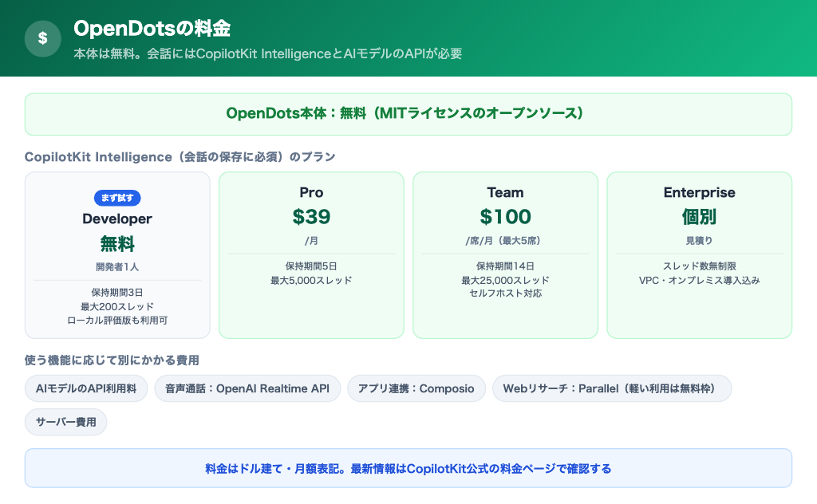Click the AIモデルのAPI利用料 chip

point(86,388)
